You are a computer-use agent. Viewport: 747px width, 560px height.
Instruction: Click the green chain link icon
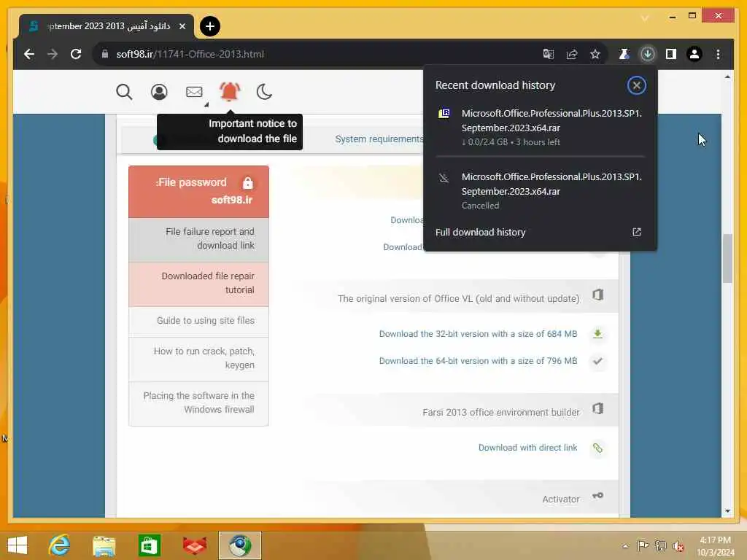[x=597, y=448]
